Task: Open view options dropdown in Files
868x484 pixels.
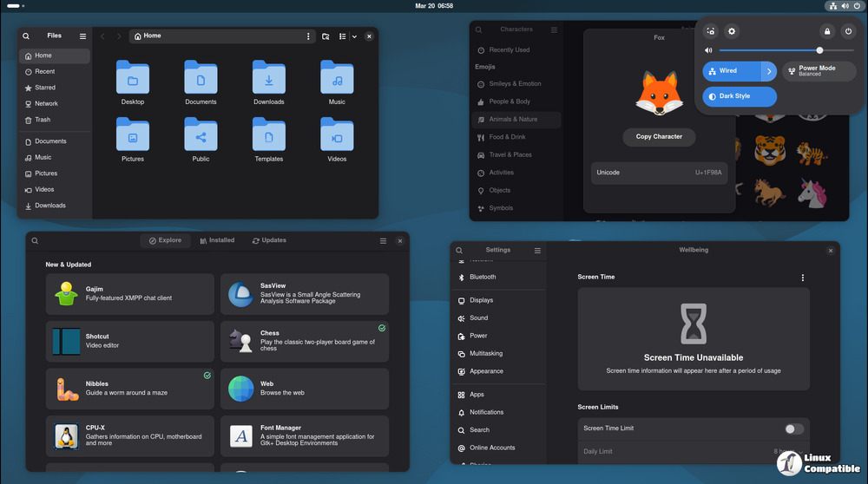Action: [x=354, y=36]
